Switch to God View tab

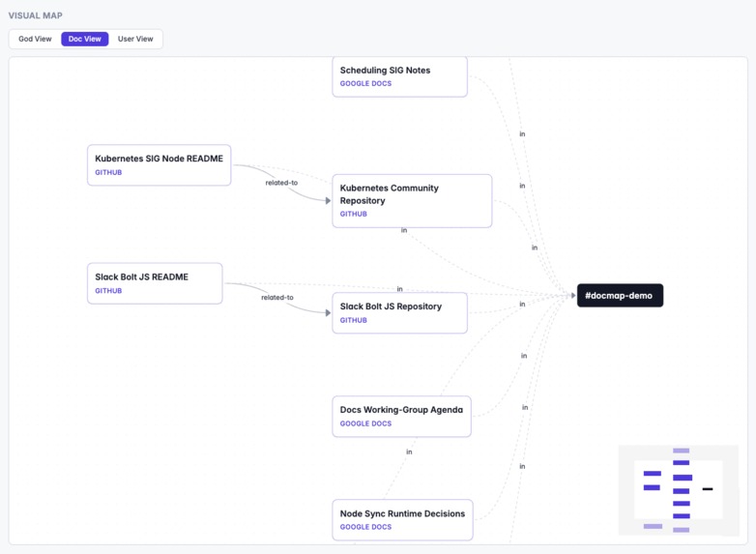point(35,39)
